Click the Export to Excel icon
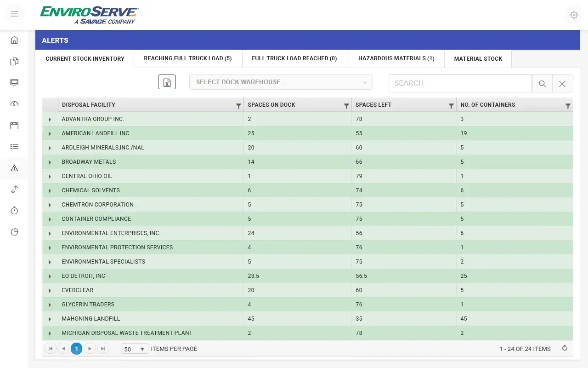Viewport: 588px width, 368px height. click(x=167, y=82)
